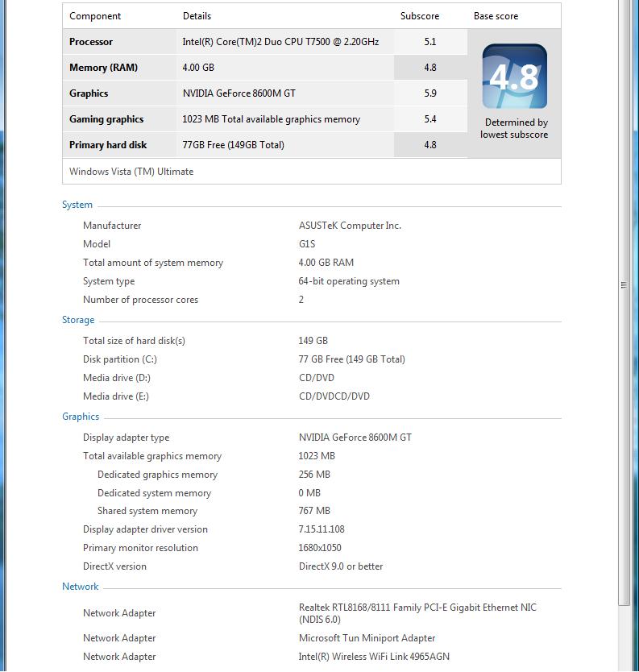Click 'Realtek RTL8168/8111 Family PCI-E Gigabit Ethernet NIC'
This screenshot has height=672, width=639.
417,608
